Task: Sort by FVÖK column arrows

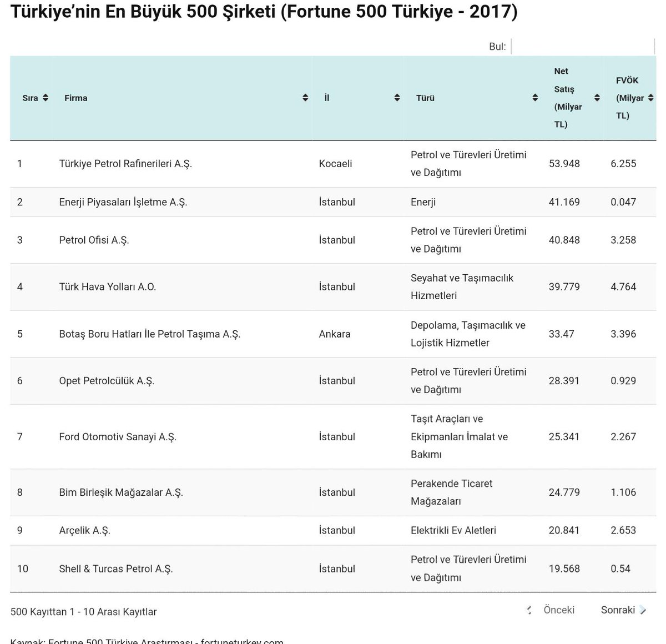Action: (650, 98)
